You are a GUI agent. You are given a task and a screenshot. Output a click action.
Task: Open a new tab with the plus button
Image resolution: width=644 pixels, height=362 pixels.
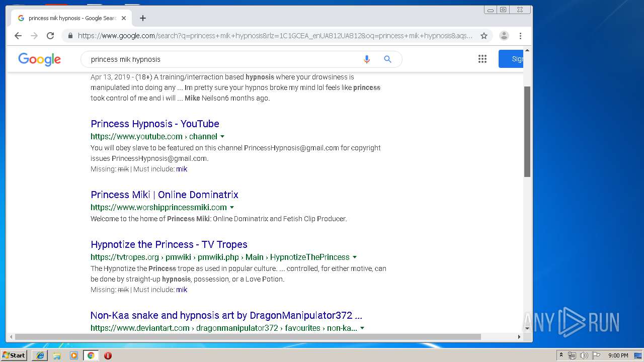143,18
